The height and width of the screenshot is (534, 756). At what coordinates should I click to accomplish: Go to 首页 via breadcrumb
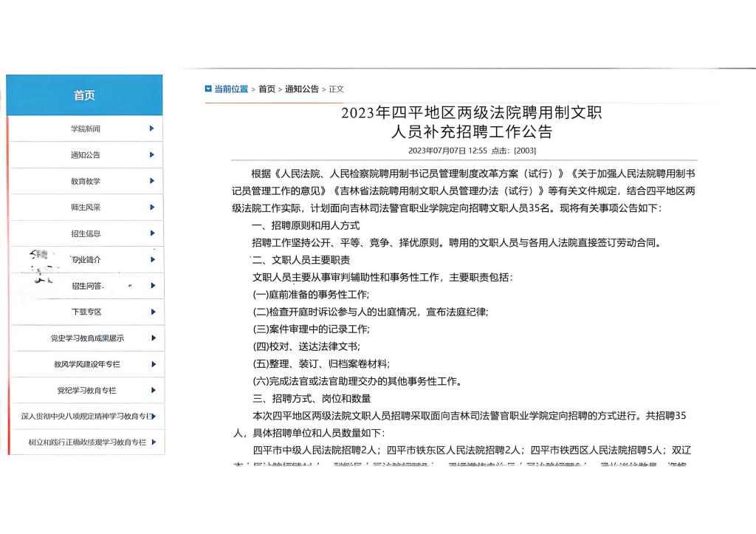click(x=267, y=89)
